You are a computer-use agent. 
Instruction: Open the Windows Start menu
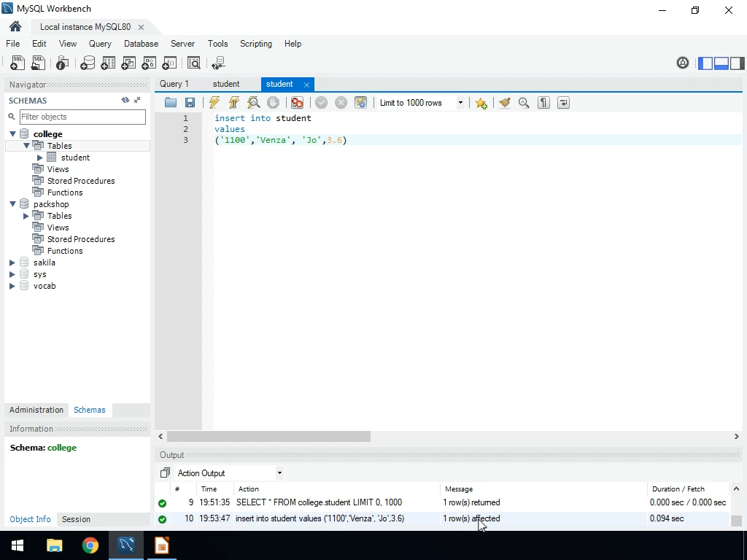[x=18, y=545]
